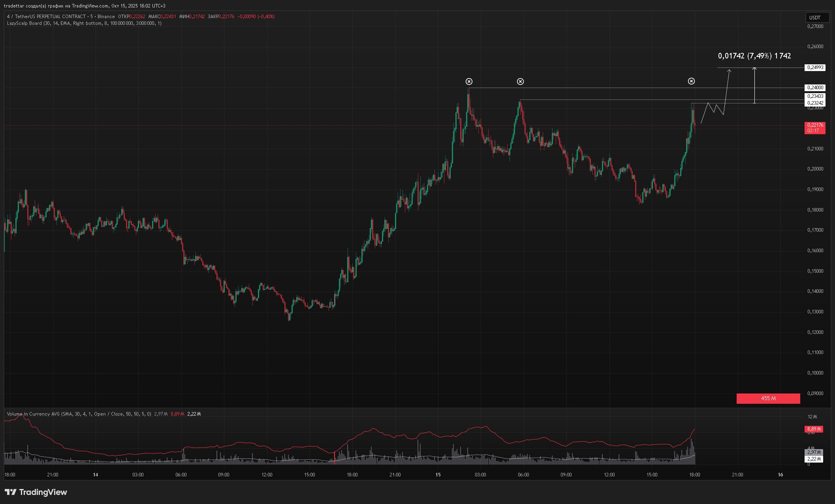Select the 0,24000 horizontal level label
The width and height of the screenshot is (835, 504).
pos(815,88)
